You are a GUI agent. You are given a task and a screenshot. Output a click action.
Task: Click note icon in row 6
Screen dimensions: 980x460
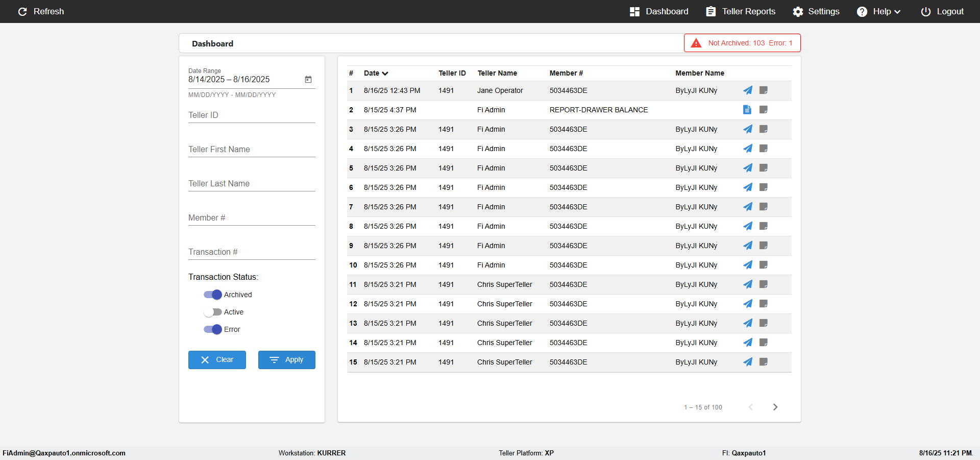(764, 187)
